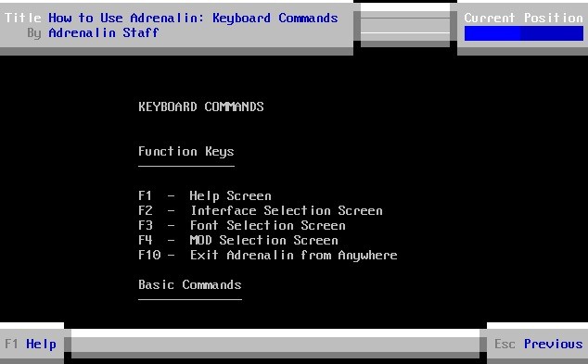Viewport: 588px width, 364px height.
Task: Click the 'Basic Commands' section heading
Action: [190, 284]
